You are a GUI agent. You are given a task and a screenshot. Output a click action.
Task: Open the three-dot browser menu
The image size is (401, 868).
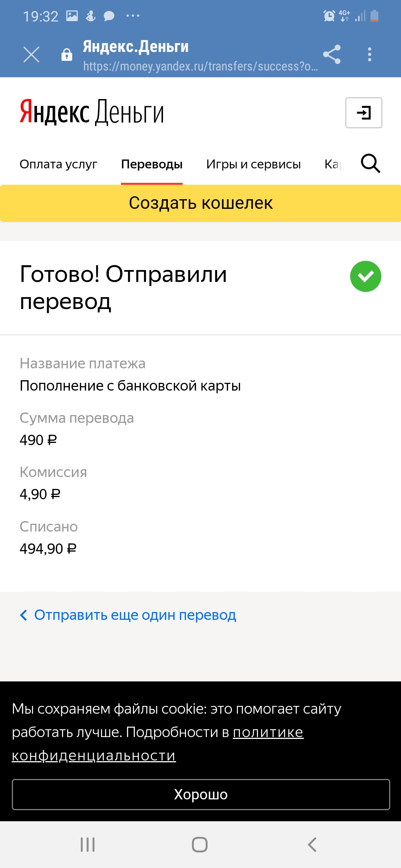click(x=369, y=55)
